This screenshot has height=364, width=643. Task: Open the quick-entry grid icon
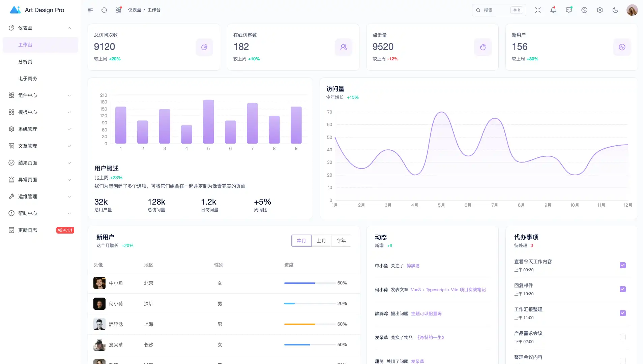118,10
